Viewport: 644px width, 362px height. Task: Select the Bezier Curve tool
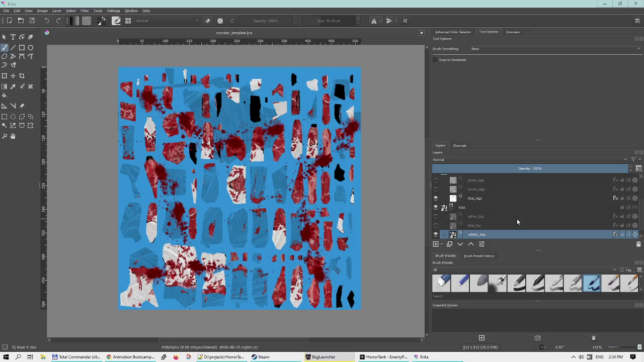22,56
